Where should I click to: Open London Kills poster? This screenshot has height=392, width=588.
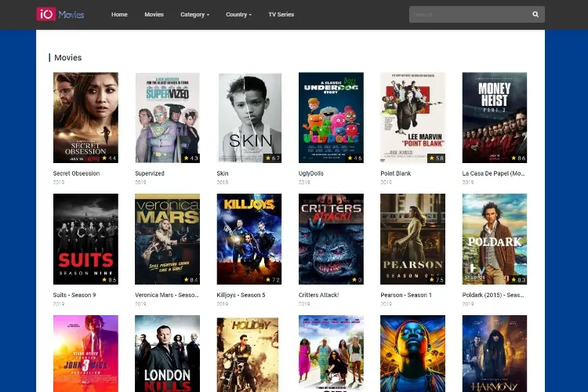click(x=167, y=354)
